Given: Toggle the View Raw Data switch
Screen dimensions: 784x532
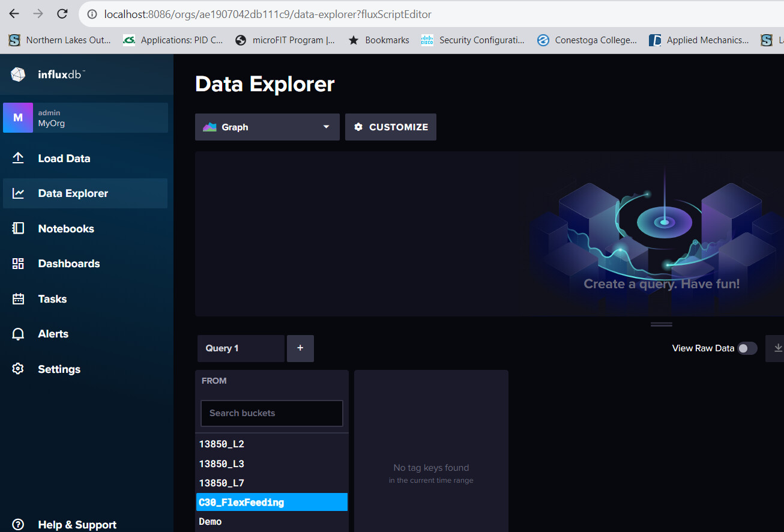Looking at the screenshot, I should (747, 348).
